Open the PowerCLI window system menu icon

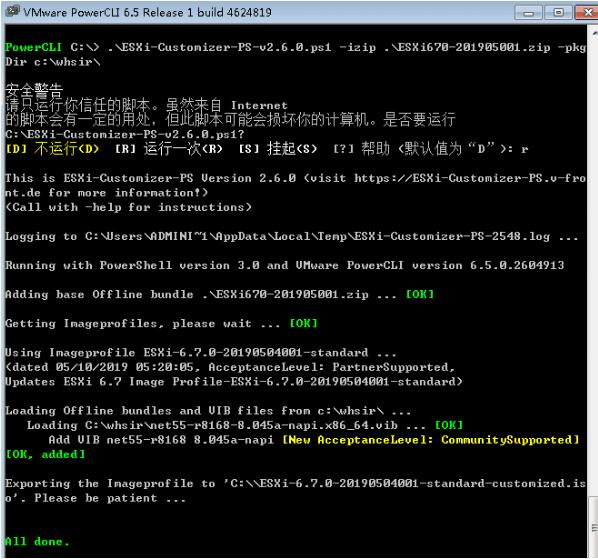pyautogui.click(x=13, y=11)
